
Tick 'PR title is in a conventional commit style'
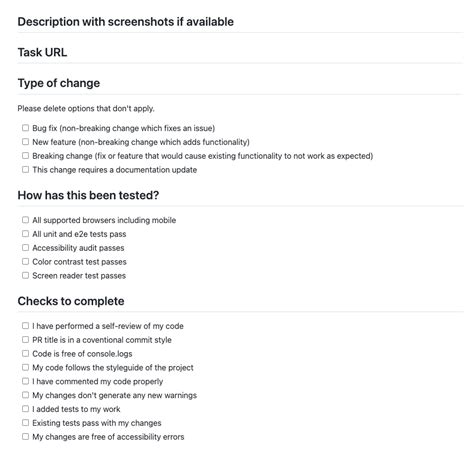coord(25,339)
